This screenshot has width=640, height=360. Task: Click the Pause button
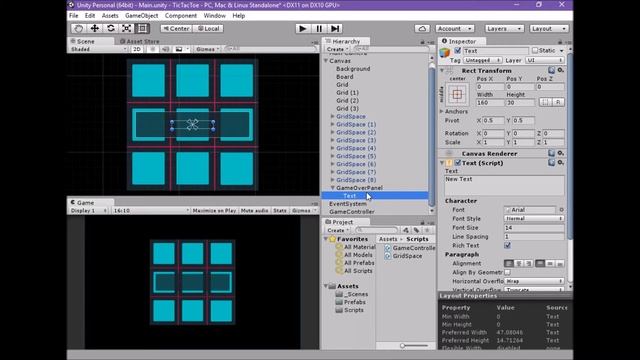pos(319,29)
